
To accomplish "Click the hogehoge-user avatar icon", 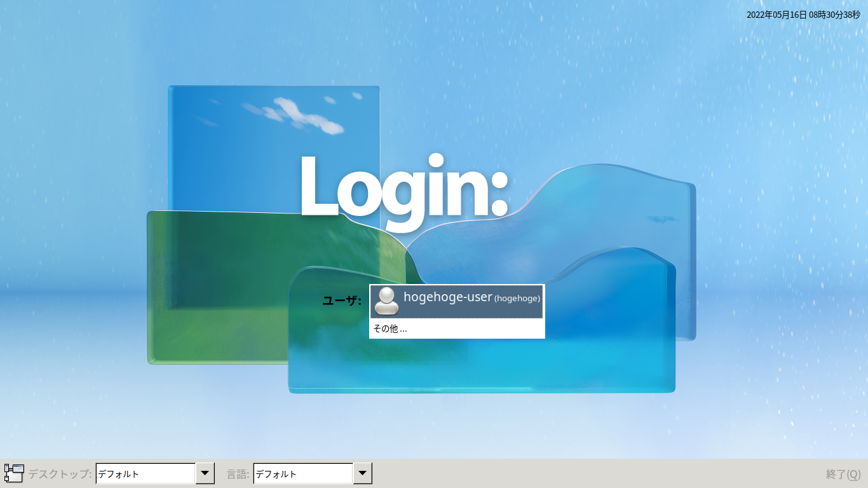I will coord(386,301).
